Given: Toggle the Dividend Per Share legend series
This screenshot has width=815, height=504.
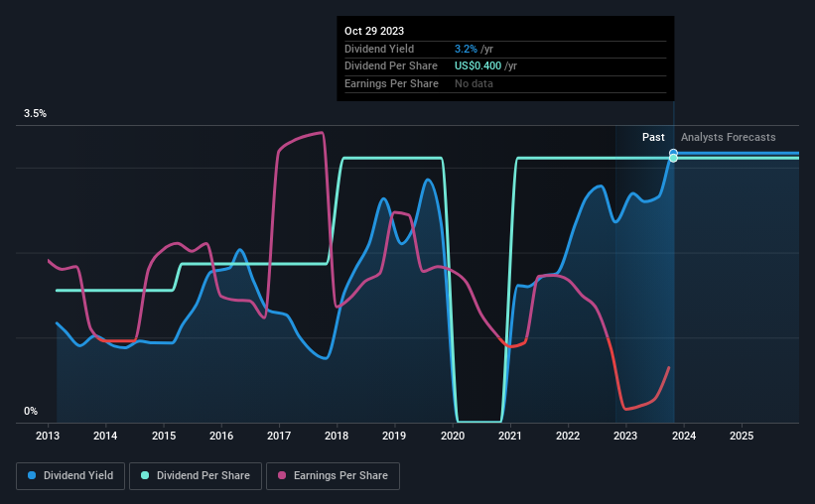Looking at the screenshot, I should point(196,476).
